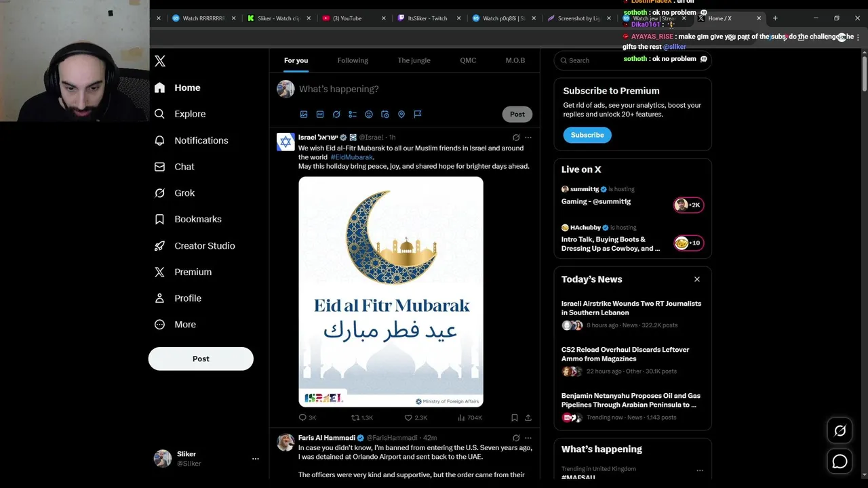The width and height of the screenshot is (868, 488).
Task: Open options for Trending in United Kingdom
Action: tap(700, 470)
